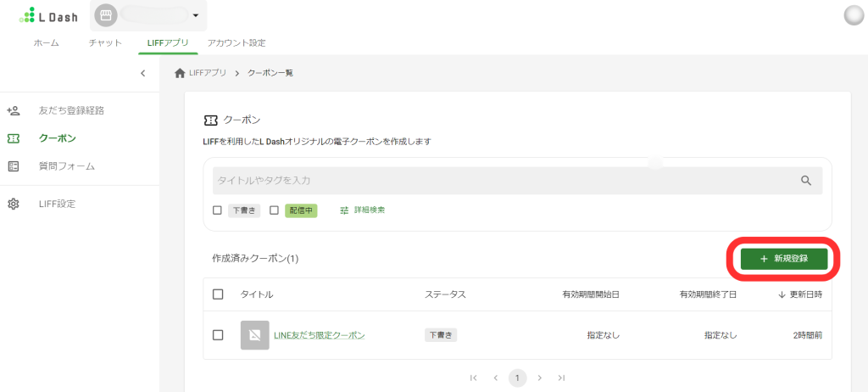Screen dimensions: 868x392
Task: Click the 質問フォーム form icon
Action: [x=14, y=166]
